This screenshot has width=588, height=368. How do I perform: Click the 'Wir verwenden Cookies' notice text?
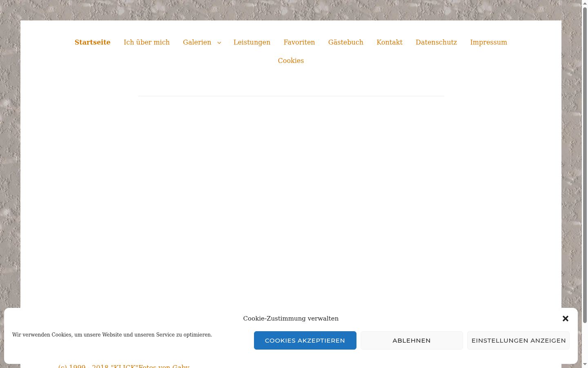click(x=112, y=335)
